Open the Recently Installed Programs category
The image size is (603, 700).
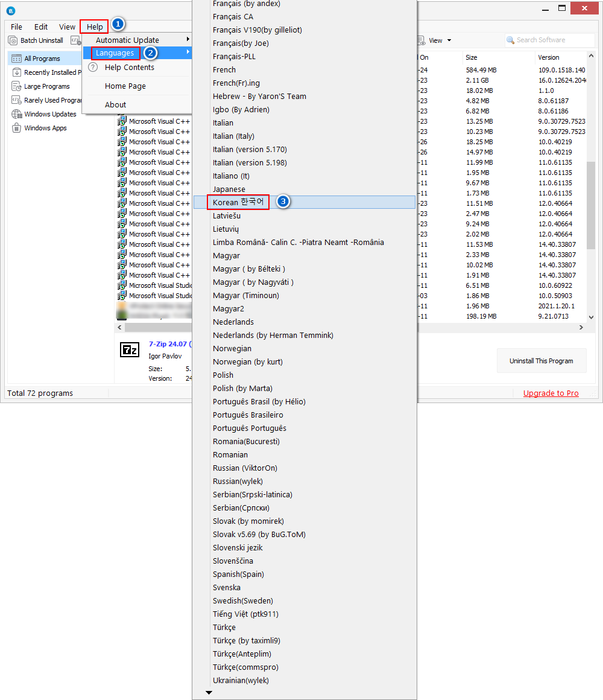tap(47, 72)
